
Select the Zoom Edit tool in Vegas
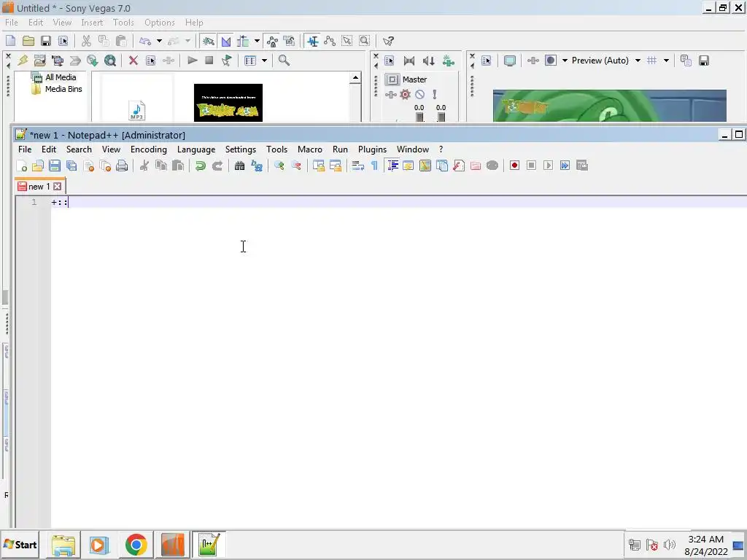point(365,41)
